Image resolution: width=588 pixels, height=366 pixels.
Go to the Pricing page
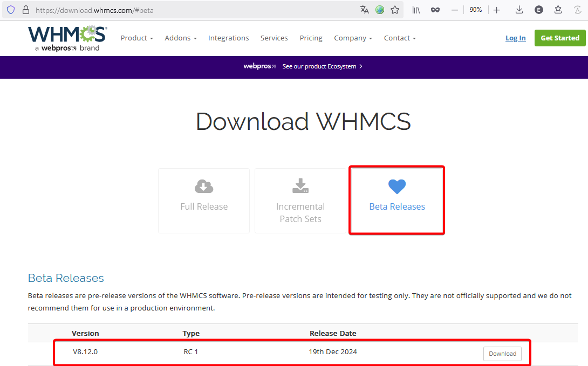311,38
